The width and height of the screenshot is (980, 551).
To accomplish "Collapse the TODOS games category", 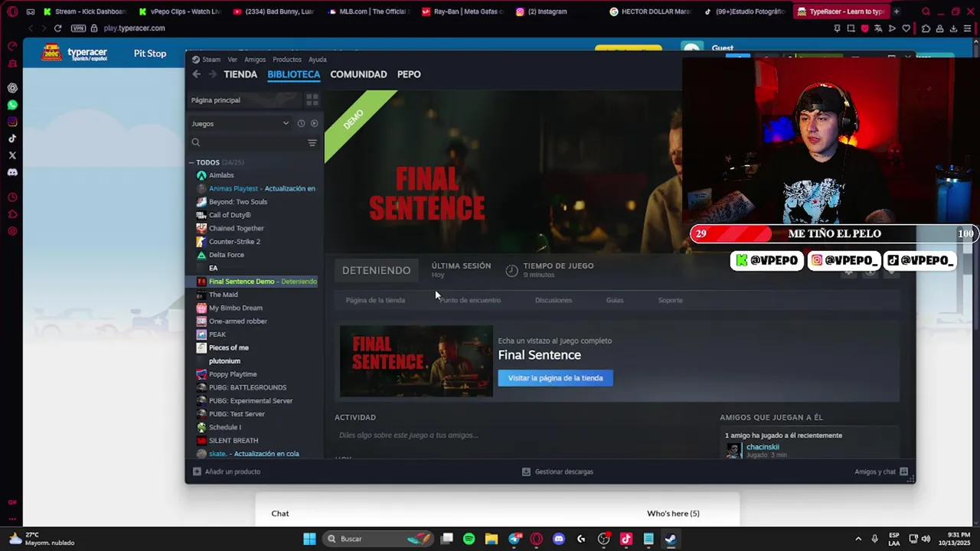I will pos(192,162).
